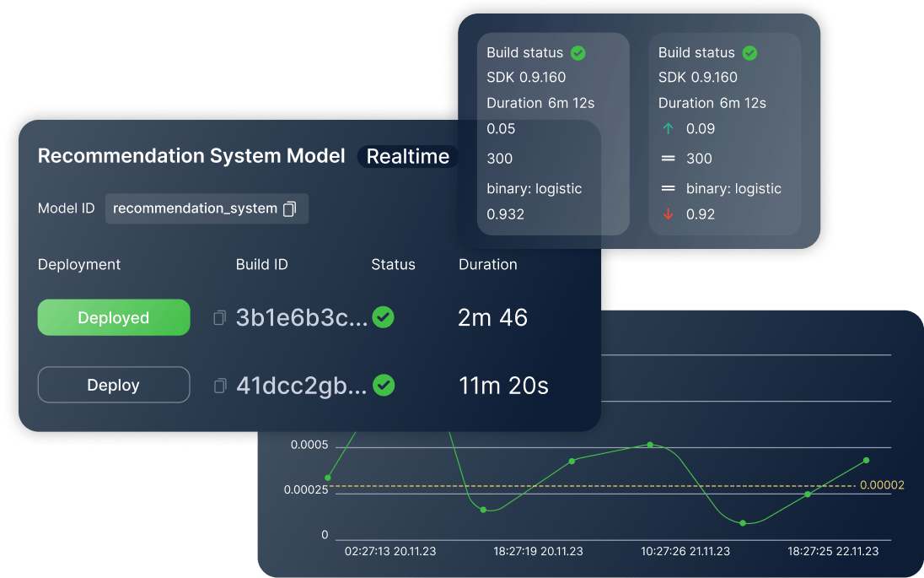924x578 pixels.
Task: Click the Status column header
Action: pyautogui.click(x=393, y=264)
